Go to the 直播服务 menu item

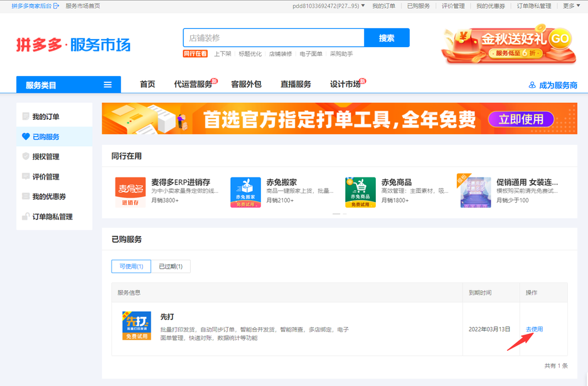coord(296,84)
